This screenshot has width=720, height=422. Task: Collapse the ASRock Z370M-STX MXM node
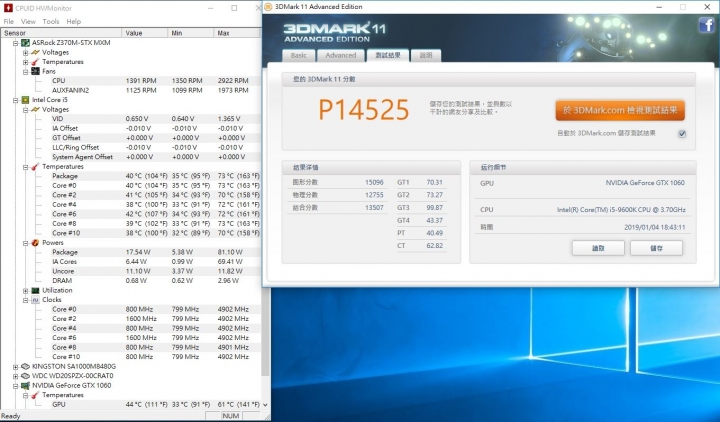pyautogui.click(x=15, y=43)
